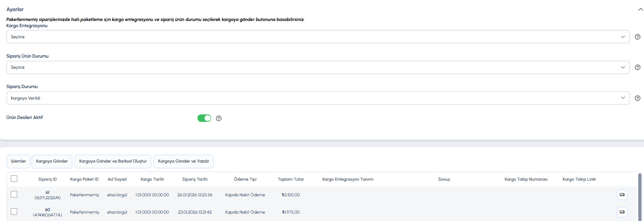The width and height of the screenshot is (644, 221).
Task: Click help icon beside Sipariş Durumu dropdown
Action: pyautogui.click(x=637, y=98)
